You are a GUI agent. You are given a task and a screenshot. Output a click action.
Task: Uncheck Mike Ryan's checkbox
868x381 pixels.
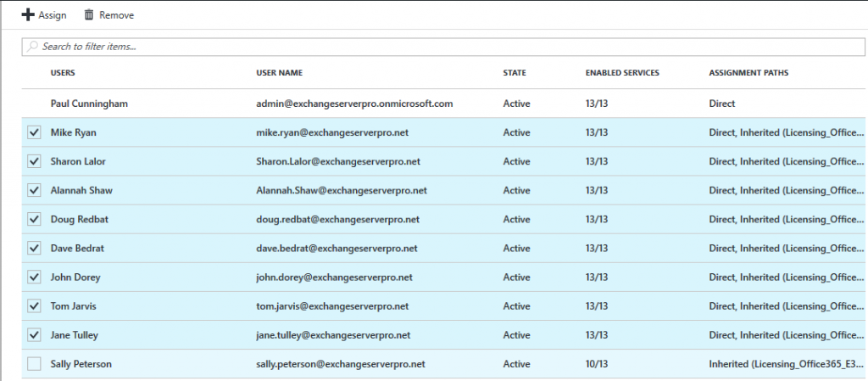[34, 132]
